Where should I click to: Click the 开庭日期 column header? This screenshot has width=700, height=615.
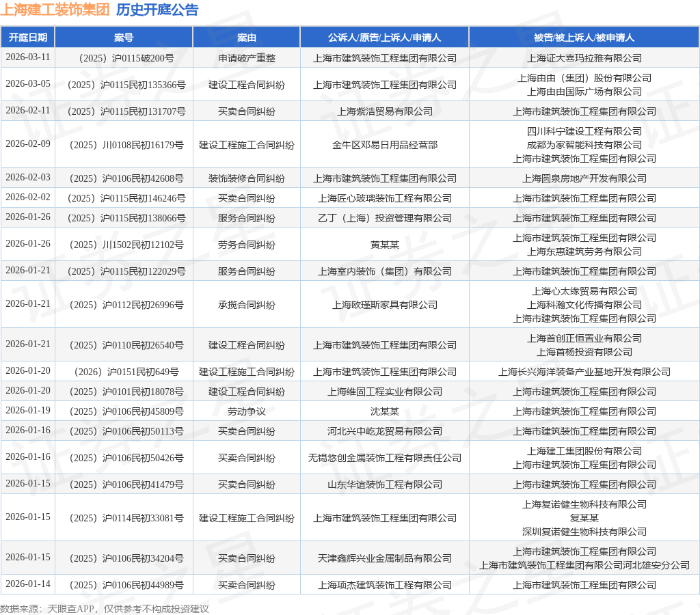(27, 38)
